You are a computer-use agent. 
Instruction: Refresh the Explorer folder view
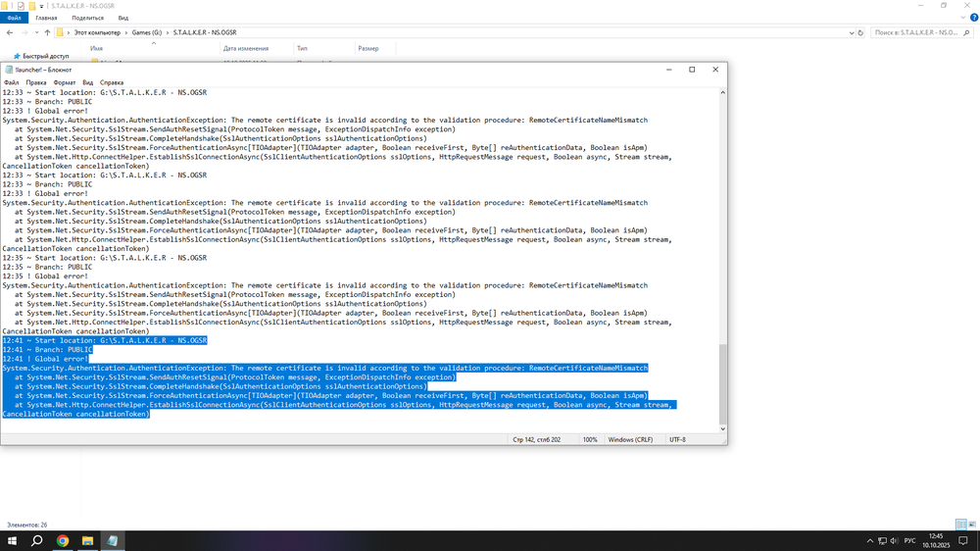pos(858,32)
